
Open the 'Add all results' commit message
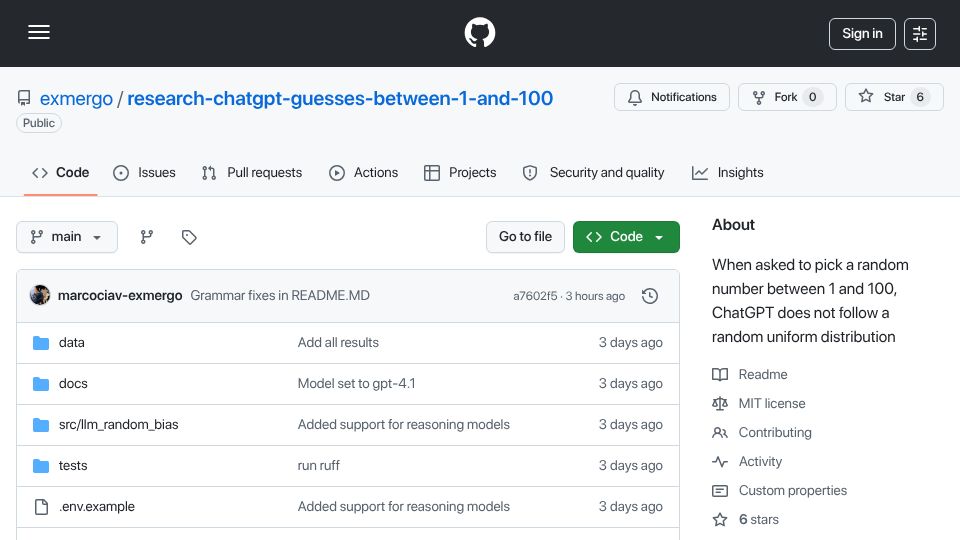point(338,343)
